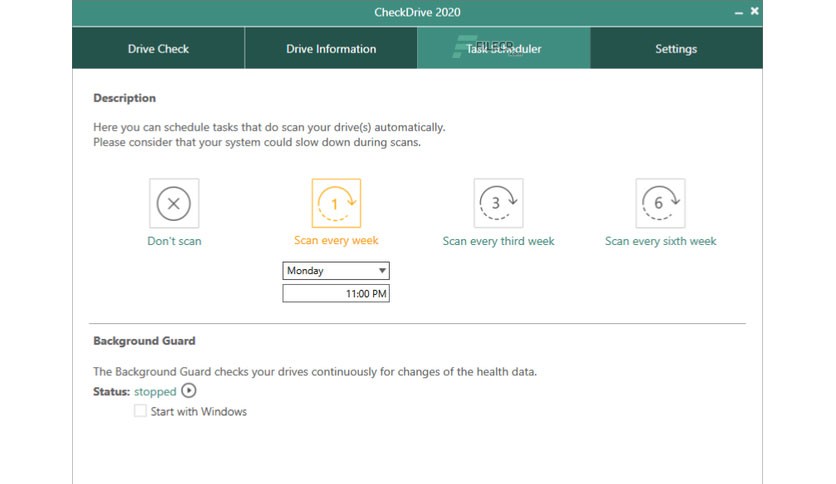Click the Don't scan label
This screenshot has width=836, height=484.
coord(174,241)
